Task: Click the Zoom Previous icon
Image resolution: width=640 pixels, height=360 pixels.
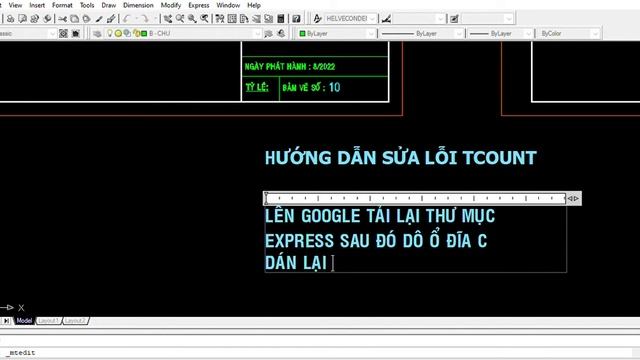Action: click(x=204, y=19)
